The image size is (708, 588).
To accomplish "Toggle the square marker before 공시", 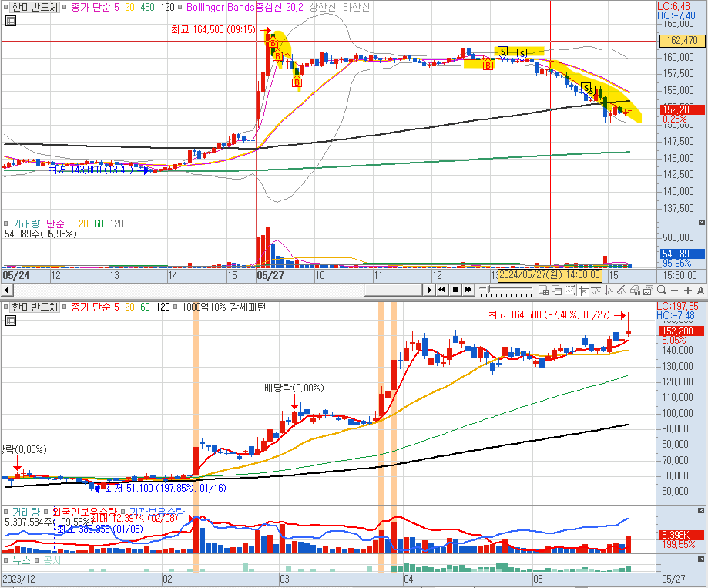I will pos(37,560).
